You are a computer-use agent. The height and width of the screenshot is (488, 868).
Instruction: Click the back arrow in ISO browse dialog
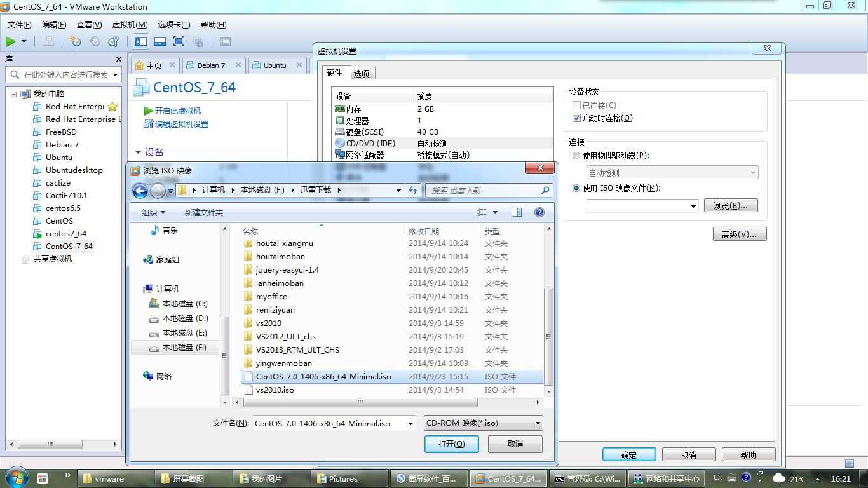coord(140,190)
